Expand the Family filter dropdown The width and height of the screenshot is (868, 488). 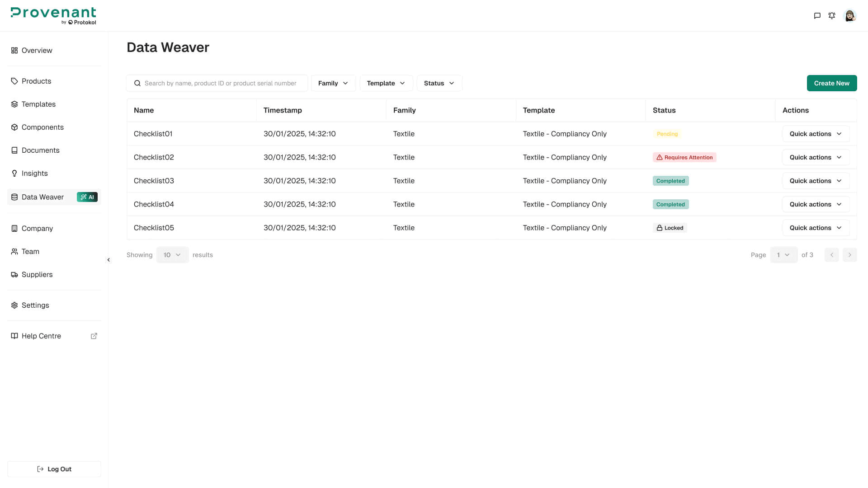pos(333,83)
